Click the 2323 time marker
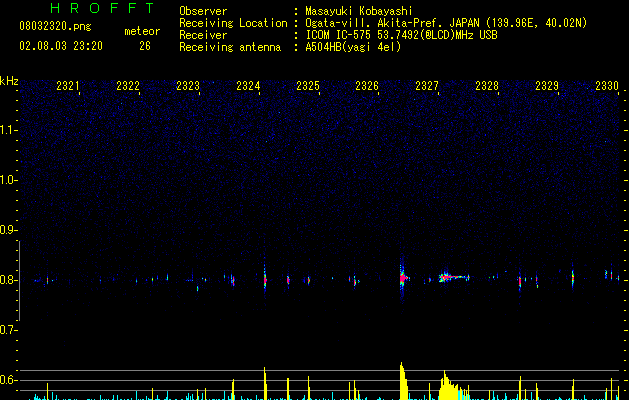The height and width of the screenshot is (400, 629). (188, 86)
